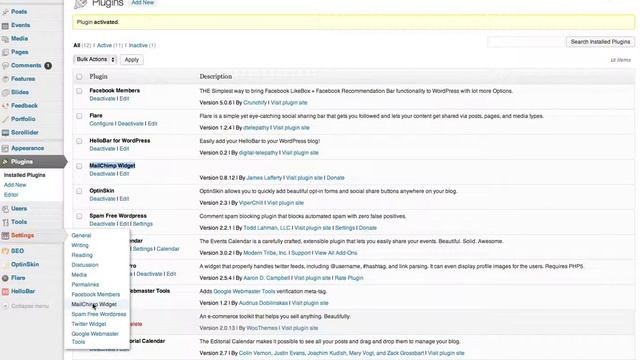Click the SEO icon in sidebar
This screenshot has width=640, height=360.
click(x=5, y=251)
